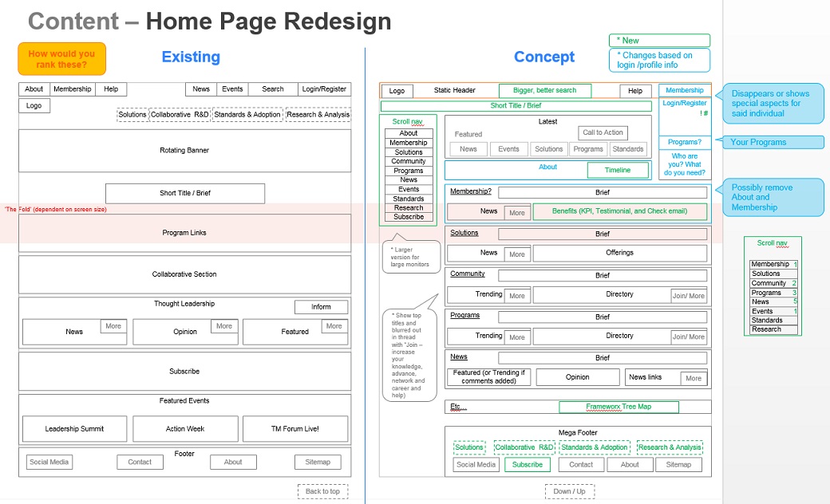Click the "How would you rank these?" badge
The width and height of the screenshot is (830, 504).
tap(61, 58)
